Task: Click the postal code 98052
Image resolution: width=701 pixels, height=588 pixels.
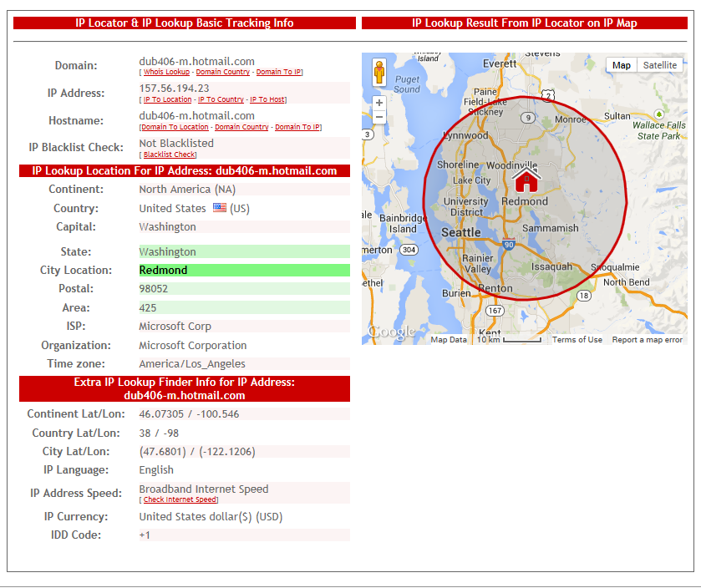Action: [154, 289]
